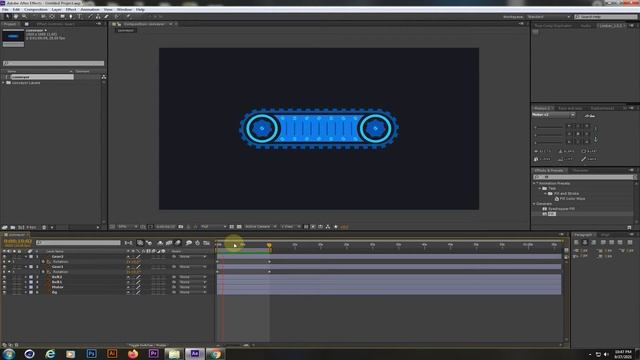Click the timeline Brainstorm icon
The width and height of the screenshot is (640, 360).
point(189,243)
